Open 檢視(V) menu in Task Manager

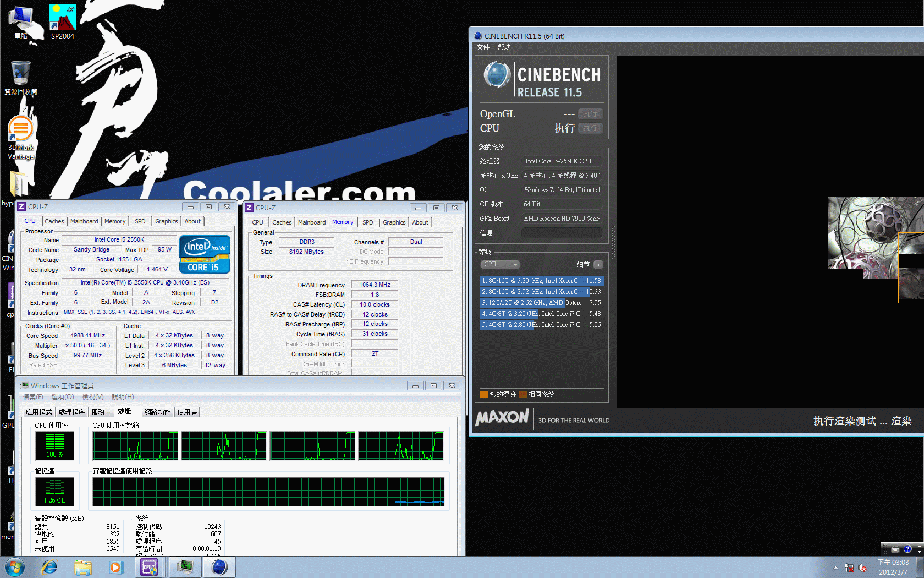[x=93, y=396]
